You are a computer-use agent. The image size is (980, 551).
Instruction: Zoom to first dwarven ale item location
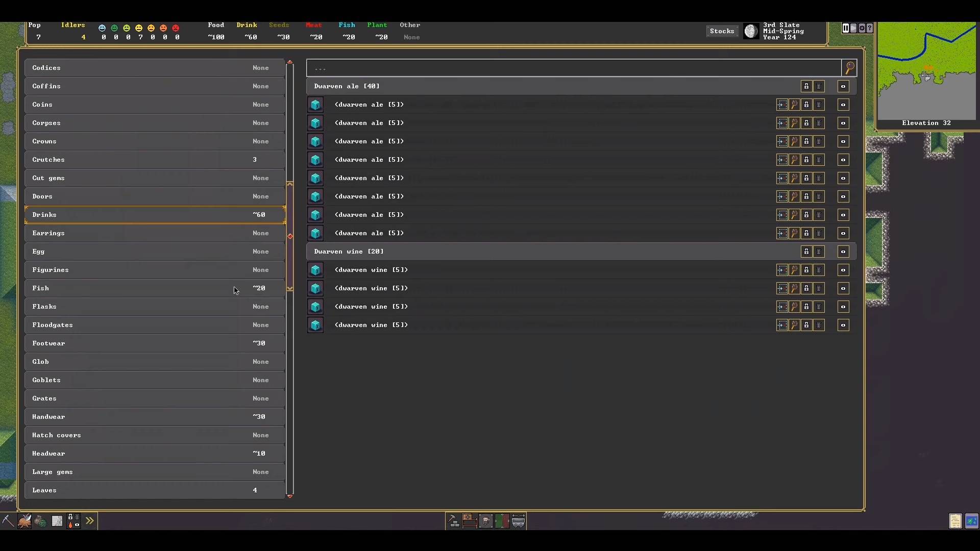(x=782, y=105)
